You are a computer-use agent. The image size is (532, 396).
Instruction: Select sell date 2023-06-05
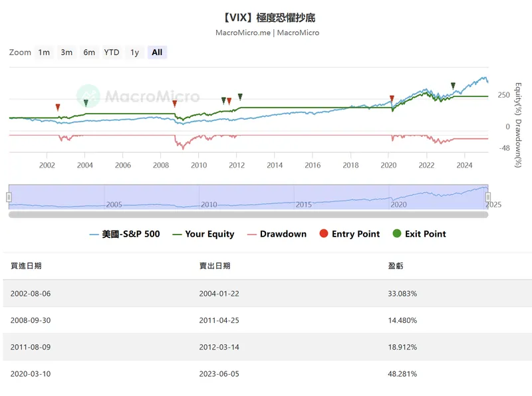(x=219, y=374)
